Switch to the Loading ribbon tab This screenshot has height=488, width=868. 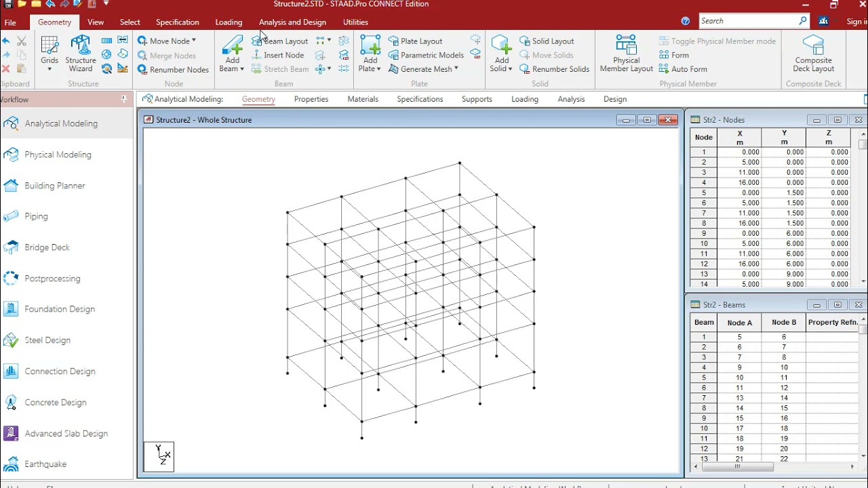tap(229, 22)
